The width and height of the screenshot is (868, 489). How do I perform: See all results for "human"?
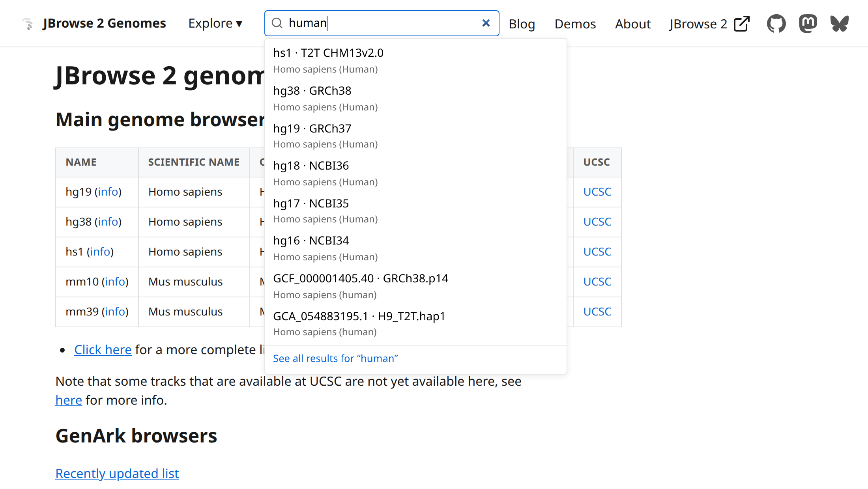click(x=335, y=358)
